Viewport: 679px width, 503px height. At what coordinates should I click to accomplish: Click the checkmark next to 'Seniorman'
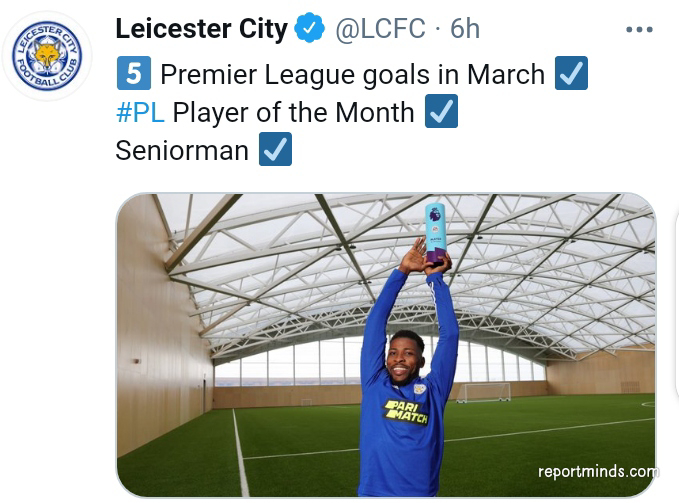click(x=275, y=150)
